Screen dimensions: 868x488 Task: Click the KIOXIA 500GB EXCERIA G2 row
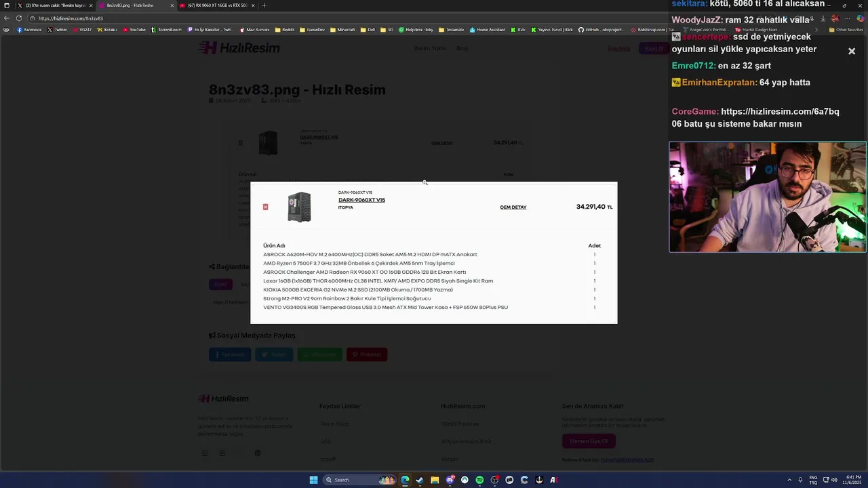coord(358,289)
